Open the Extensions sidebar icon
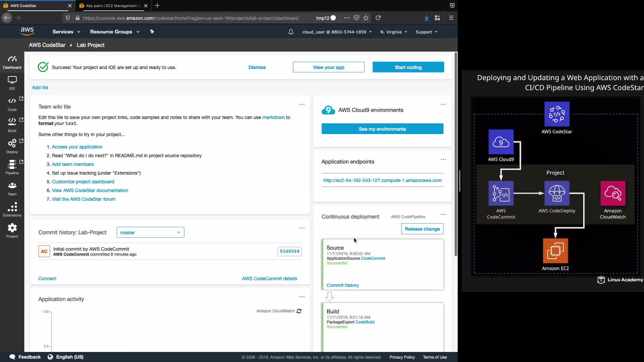Viewport: 644px width, 362px height. pos(12,209)
